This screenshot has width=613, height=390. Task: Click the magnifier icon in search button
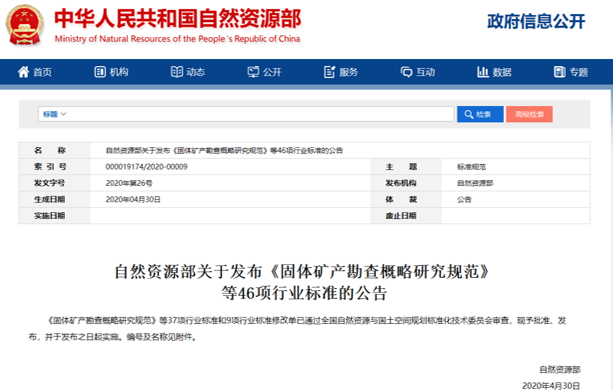pyautogui.click(x=469, y=114)
